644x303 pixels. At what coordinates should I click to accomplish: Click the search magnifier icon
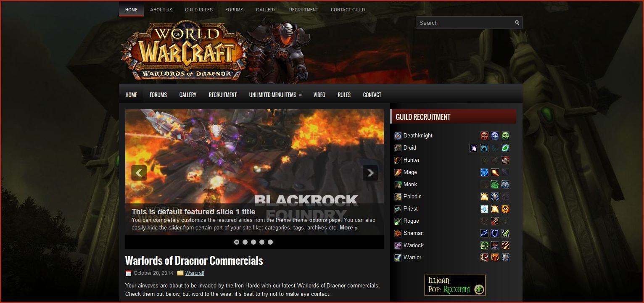(517, 23)
